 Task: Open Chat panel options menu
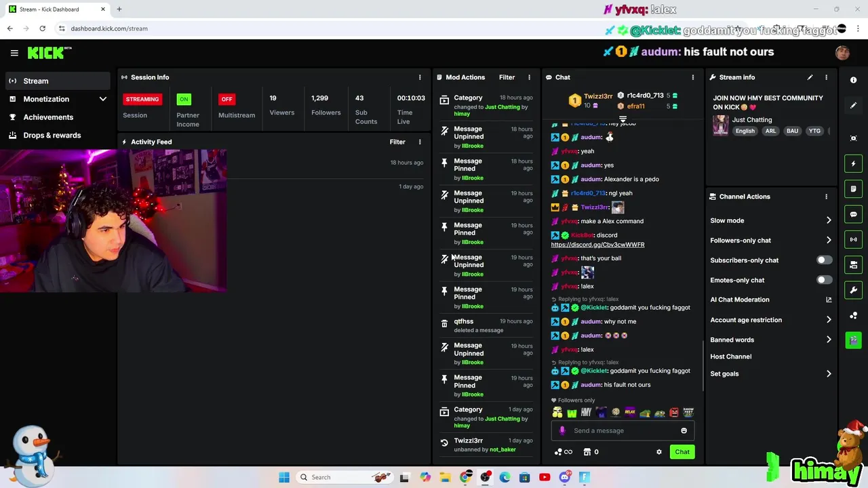click(x=692, y=77)
